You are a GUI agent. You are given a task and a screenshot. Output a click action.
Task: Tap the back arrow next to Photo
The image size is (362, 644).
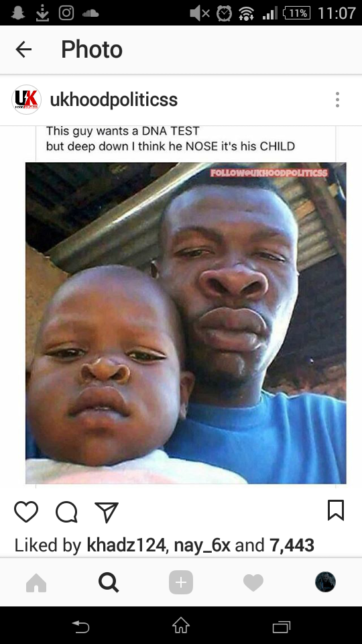(23, 50)
